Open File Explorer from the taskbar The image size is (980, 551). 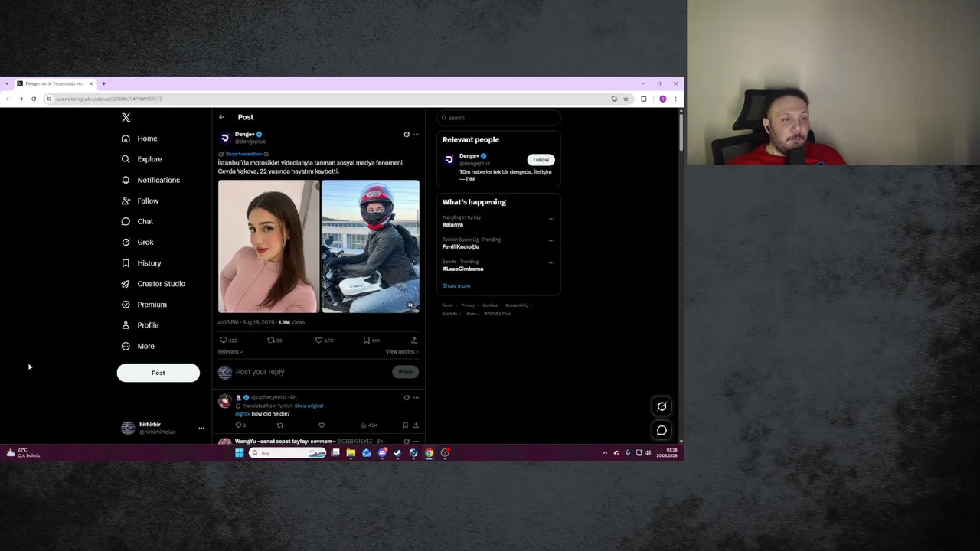pos(351,453)
